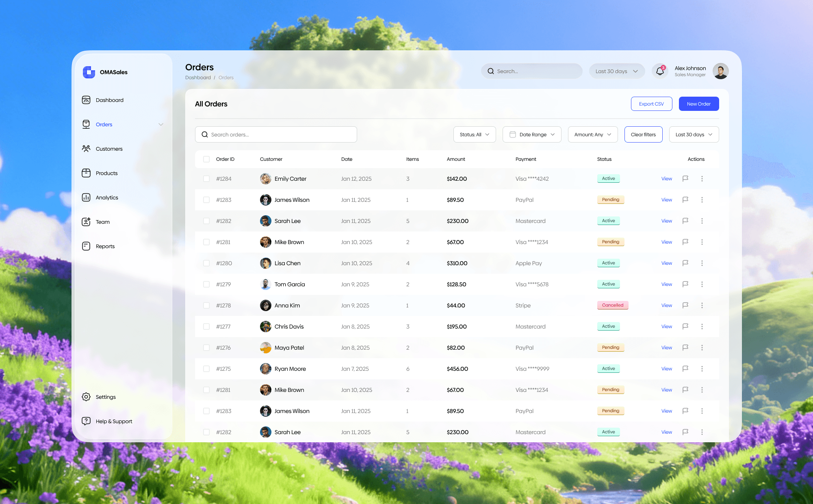Viewport: 813px width, 504px height.
Task: Open Reports from the sidebar menu
Action: tap(105, 246)
